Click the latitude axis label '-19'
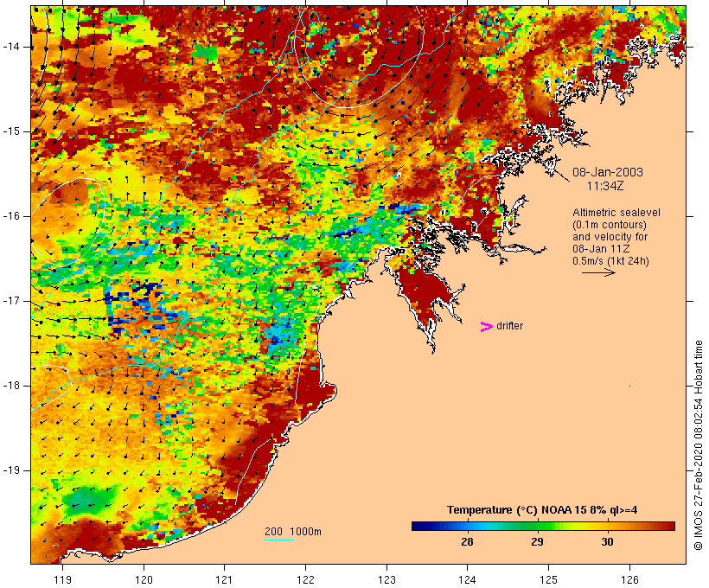This screenshot has height=588, width=709. [11, 470]
